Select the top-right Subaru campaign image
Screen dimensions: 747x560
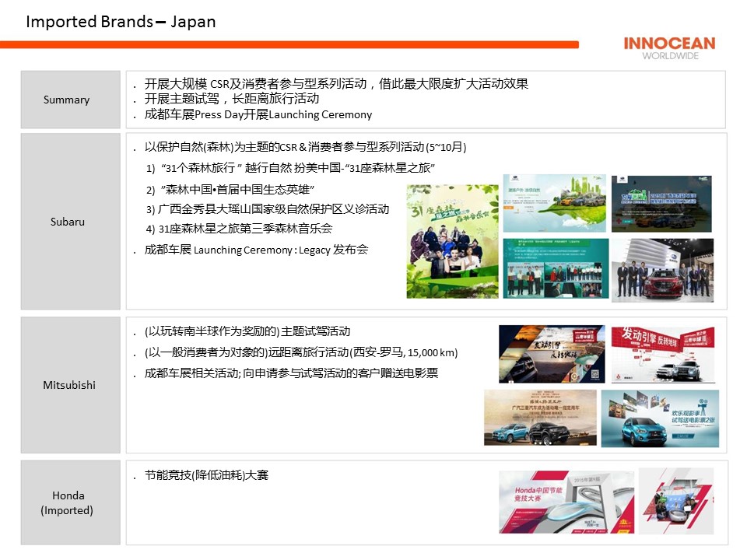(x=661, y=204)
